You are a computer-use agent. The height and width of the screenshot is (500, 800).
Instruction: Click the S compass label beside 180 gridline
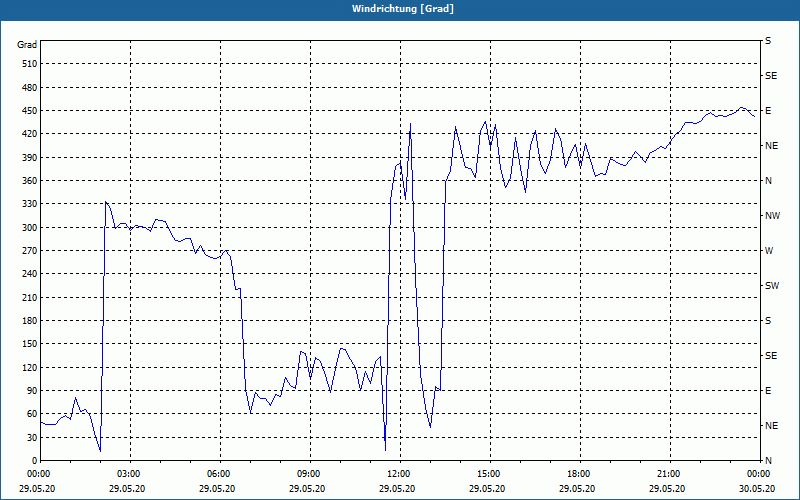pyautogui.click(x=768, y=321)
